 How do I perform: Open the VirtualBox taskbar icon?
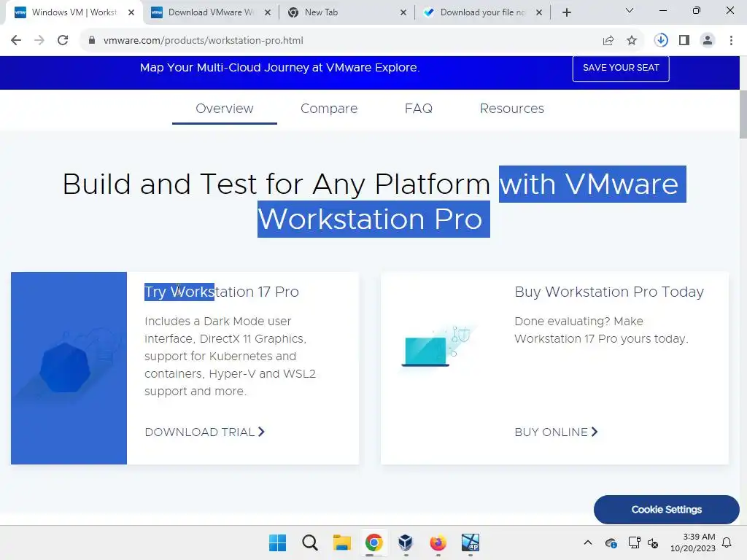(x=406, y=542)
